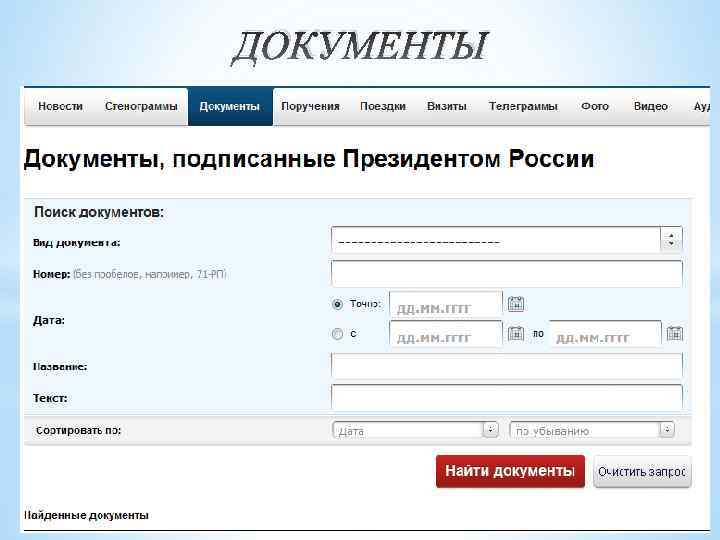Open calendar picker for start date
This screenshot has width=720, height=540.
coord(516,333)
